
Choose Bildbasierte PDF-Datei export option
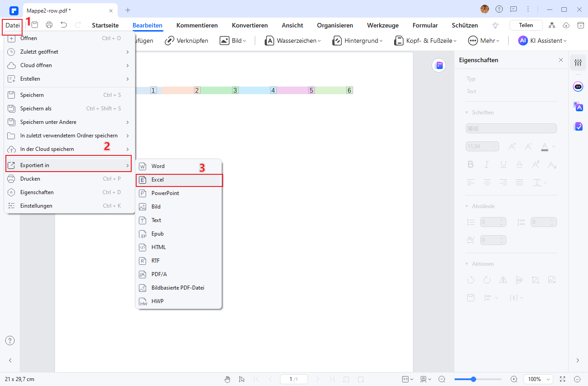click(179, 288)
